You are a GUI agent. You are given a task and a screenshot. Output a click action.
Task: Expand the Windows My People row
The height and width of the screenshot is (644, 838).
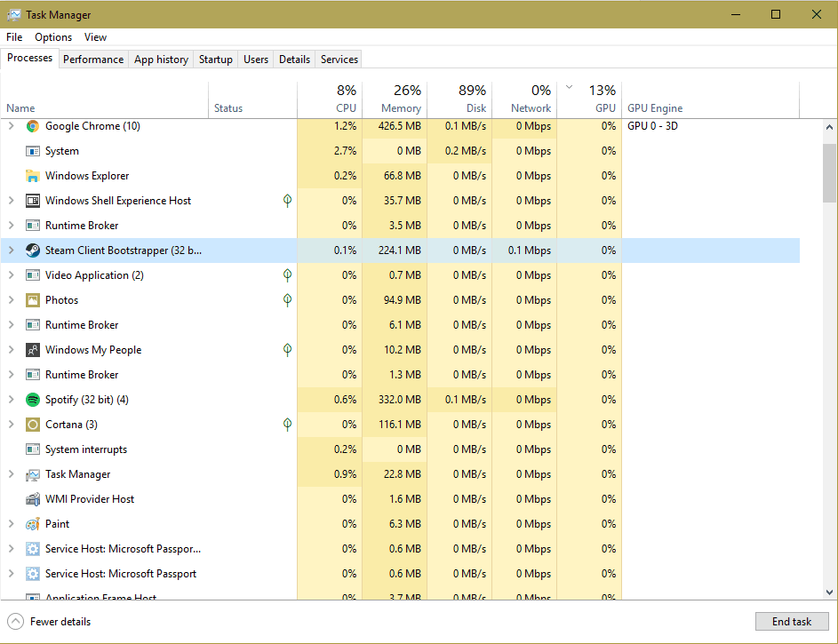[12, 350]
